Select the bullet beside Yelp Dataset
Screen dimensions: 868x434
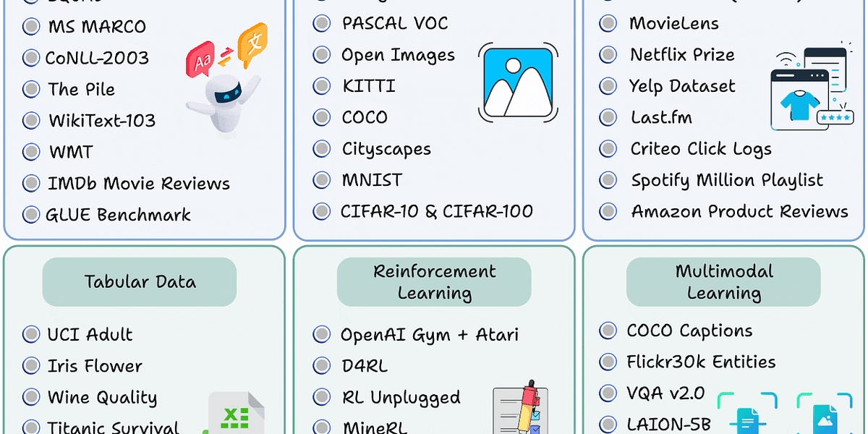608,85
